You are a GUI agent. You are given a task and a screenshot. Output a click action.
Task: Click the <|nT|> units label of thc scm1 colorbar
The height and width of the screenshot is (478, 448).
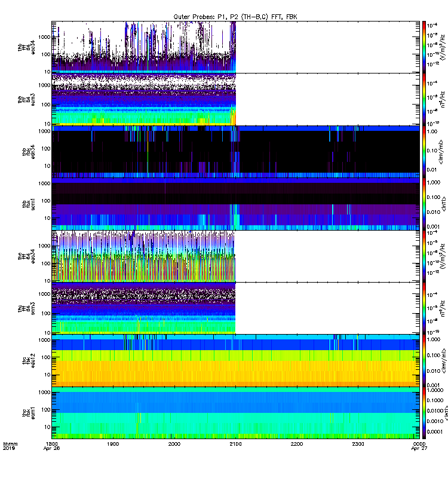click(445, 413)
